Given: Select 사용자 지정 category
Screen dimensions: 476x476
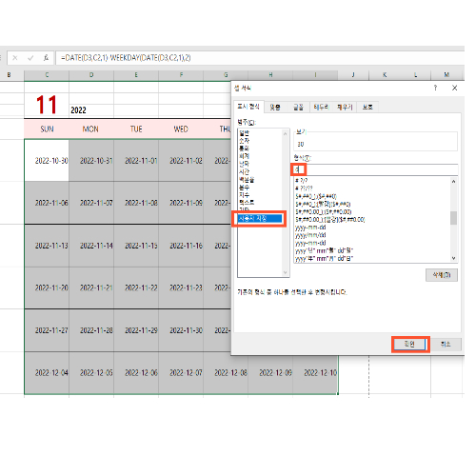Looking at the screenshot, I should point(260,218).
